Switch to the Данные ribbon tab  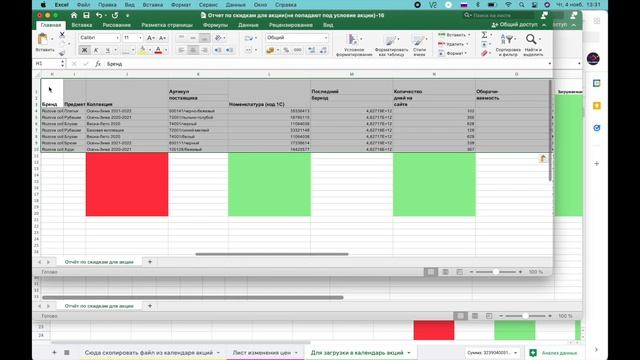click(x=248, y=25)
